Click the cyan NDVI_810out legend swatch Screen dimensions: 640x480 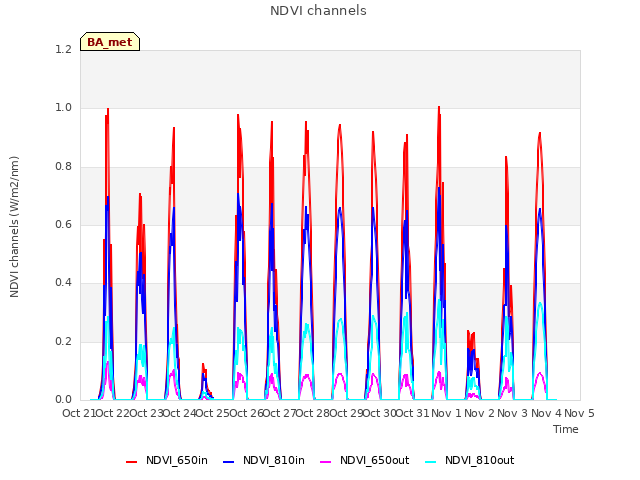(431, 462)
